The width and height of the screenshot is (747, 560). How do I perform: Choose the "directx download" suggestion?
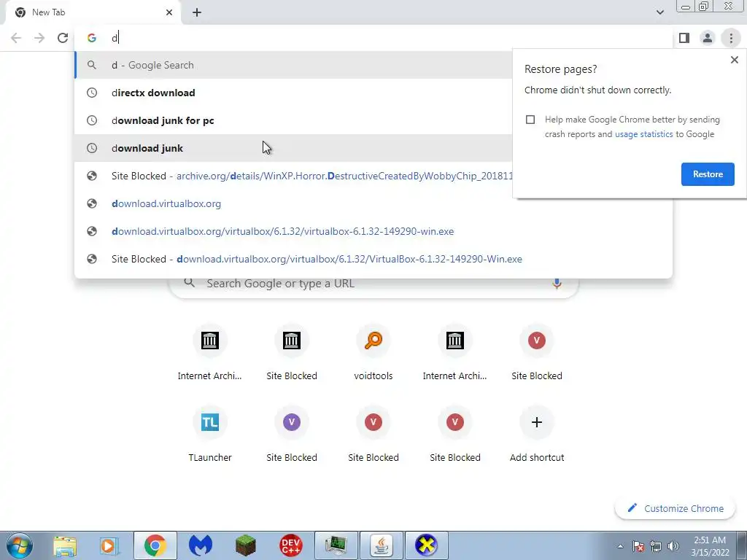click(293, 93)
